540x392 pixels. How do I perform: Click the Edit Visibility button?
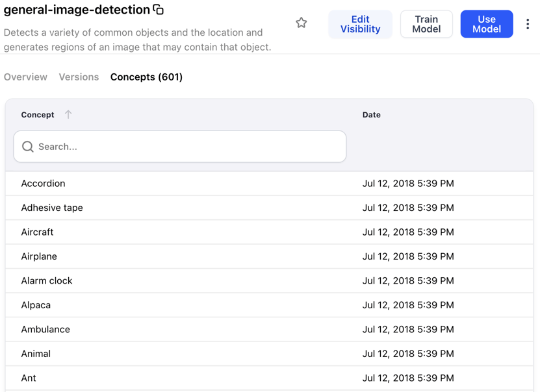click(360, 24)
